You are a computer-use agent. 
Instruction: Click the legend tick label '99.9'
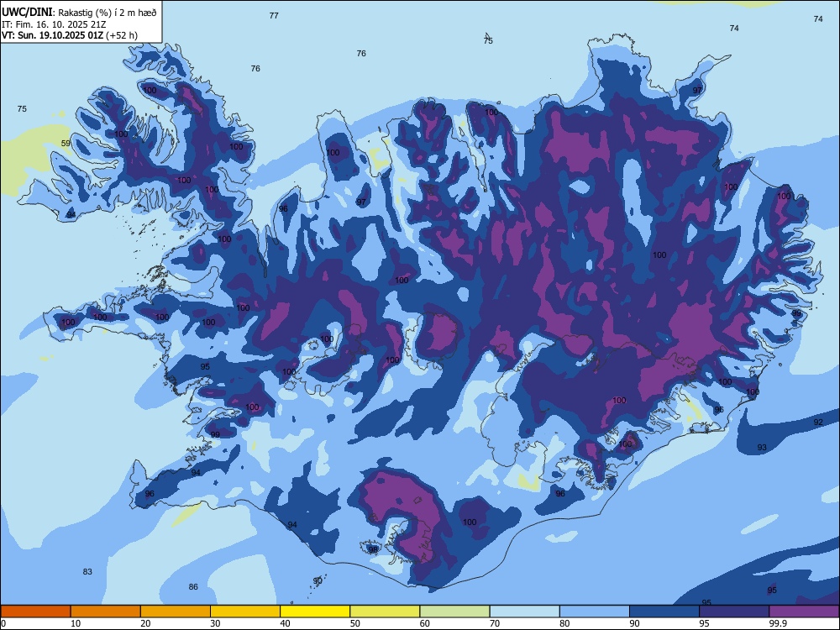778,623
